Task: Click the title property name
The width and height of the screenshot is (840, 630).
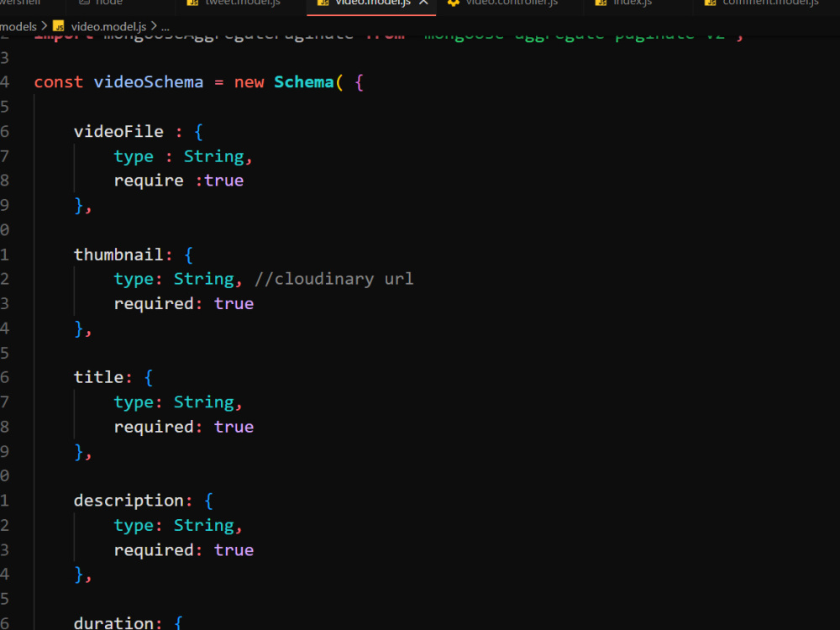Action: coord(98,377)
